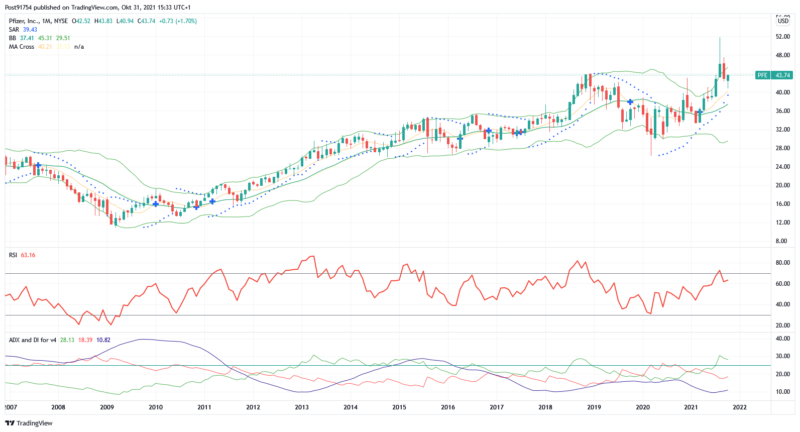Viewport: 800px width, 432px height.
Task: Click the blue MA cross marker near 2019-2020
Action: tap(630, 102)
